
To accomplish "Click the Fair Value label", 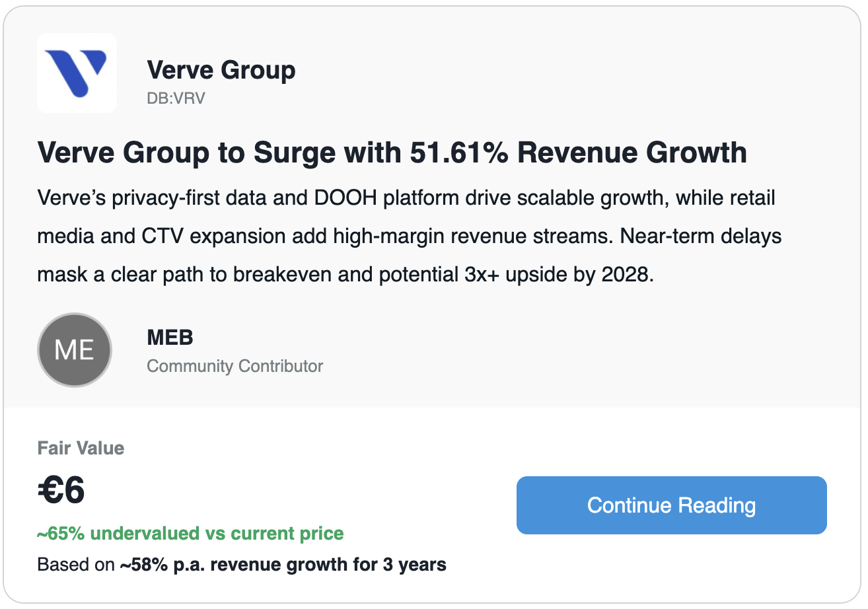I will [81, 448].
